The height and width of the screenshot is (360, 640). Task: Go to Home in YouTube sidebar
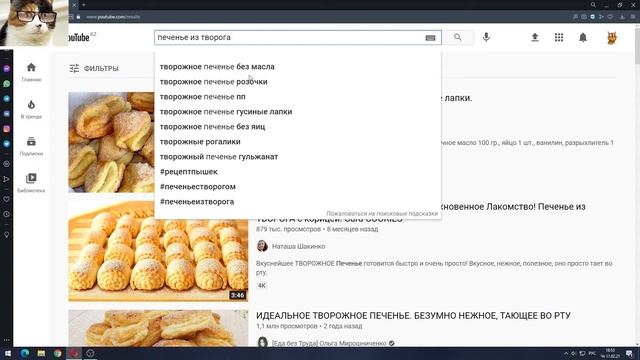[31, 72]
